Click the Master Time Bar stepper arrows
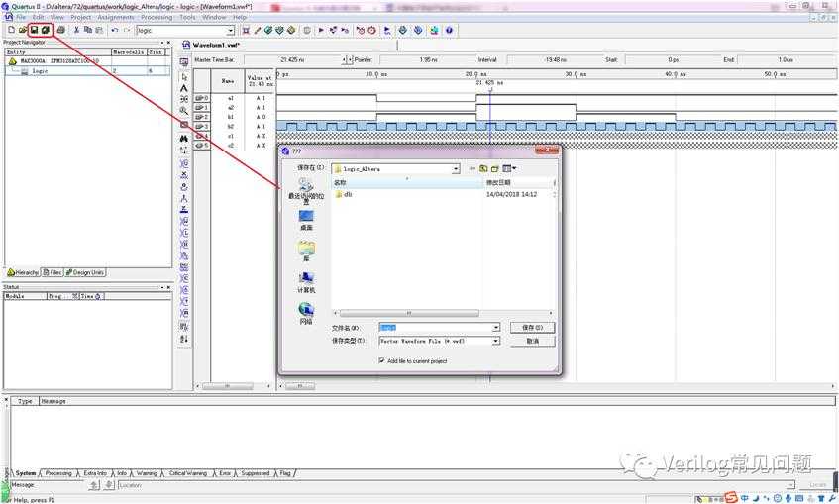This screenshot has height=504, width=839. point(348,60)
